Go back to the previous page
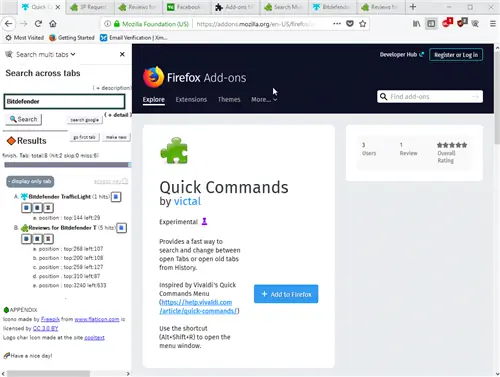Viewport: 500px width, 377px height. coord(9,24)
